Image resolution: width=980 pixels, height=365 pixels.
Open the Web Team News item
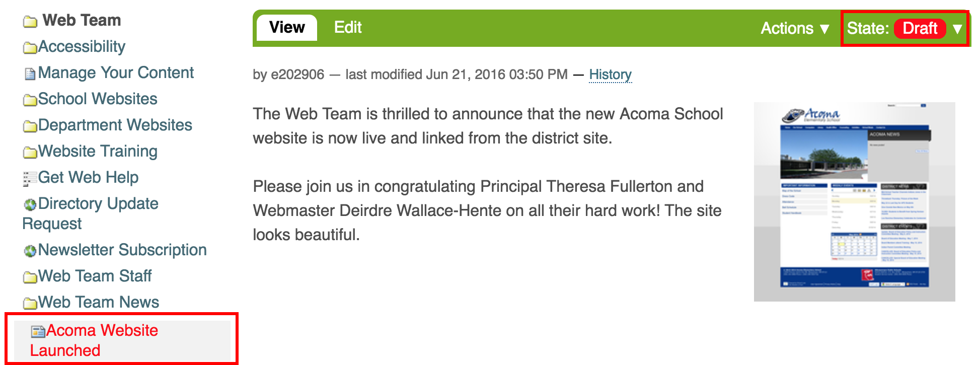click(x=99, y=302)
